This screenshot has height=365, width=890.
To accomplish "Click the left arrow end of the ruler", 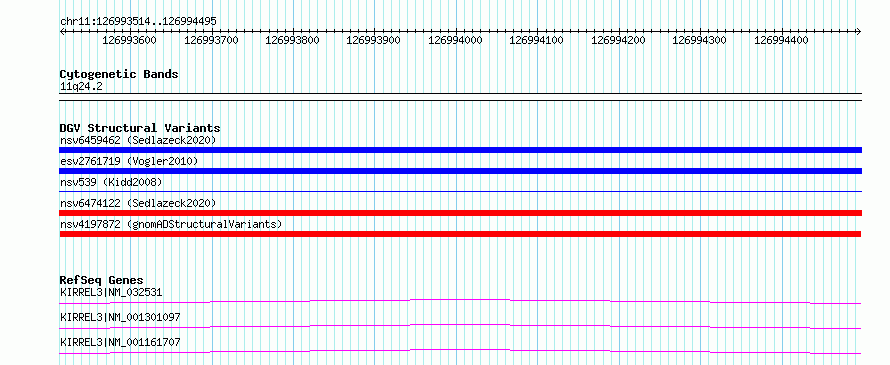I will [x=62, y=31].
